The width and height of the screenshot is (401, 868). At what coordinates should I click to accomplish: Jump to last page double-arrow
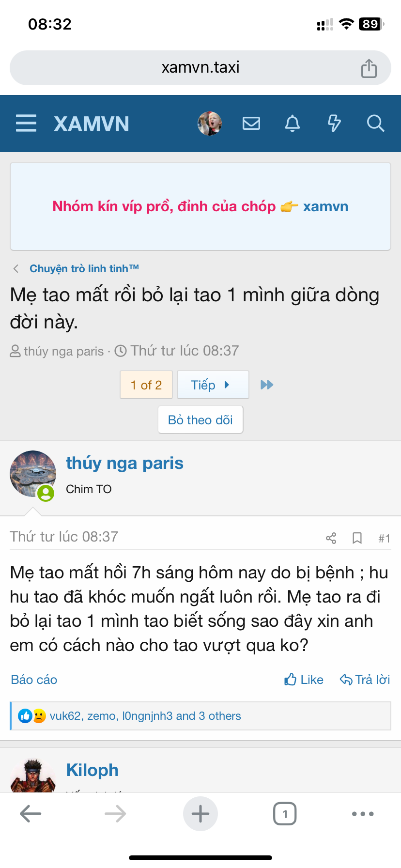click(x=267, y=385)
